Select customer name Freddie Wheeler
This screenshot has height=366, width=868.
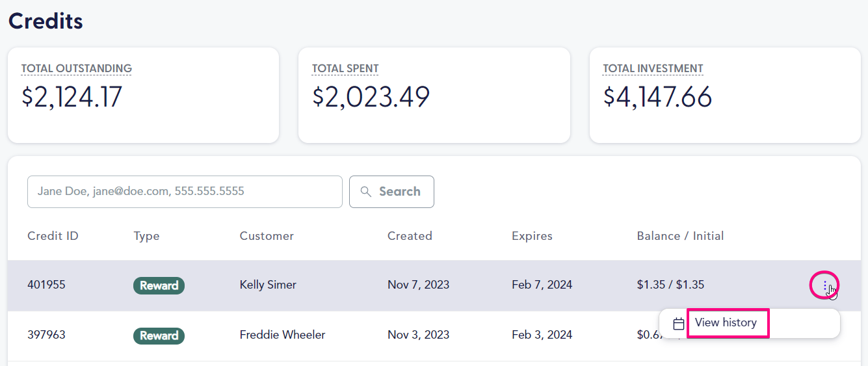point(282,335)
